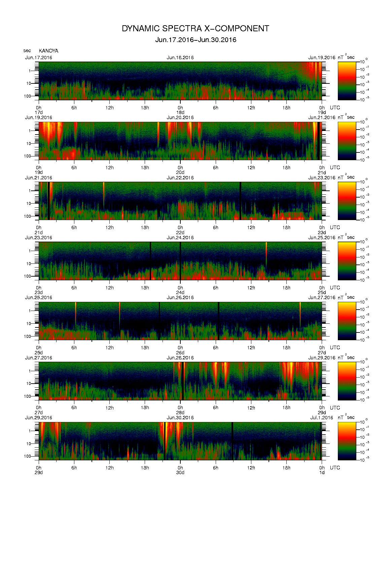The height and width of the screenshot is (565, 392).
Task: Click the 28d day label
Action: 180,413
